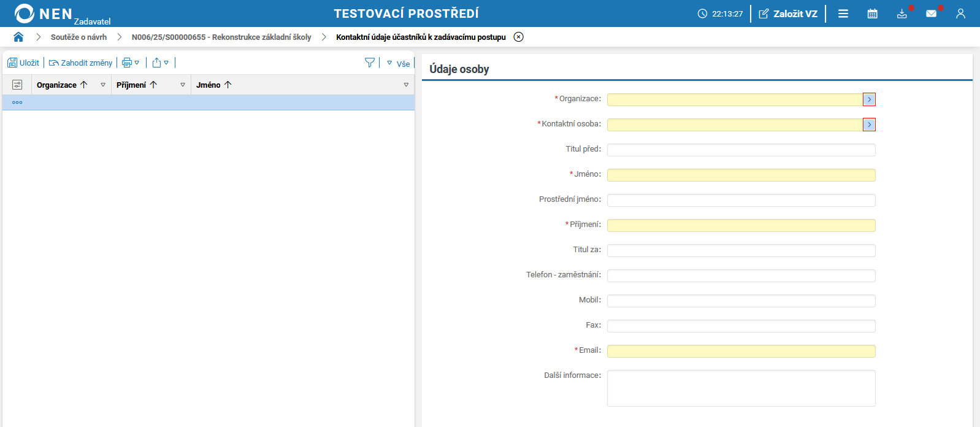The image size is (980, 427).
Task: Open Organizace column filter arrow
Action: pos(103,85)
